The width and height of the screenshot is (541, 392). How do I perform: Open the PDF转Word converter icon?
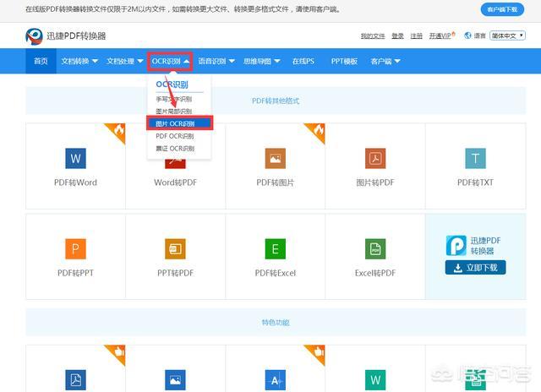[75, 158]
